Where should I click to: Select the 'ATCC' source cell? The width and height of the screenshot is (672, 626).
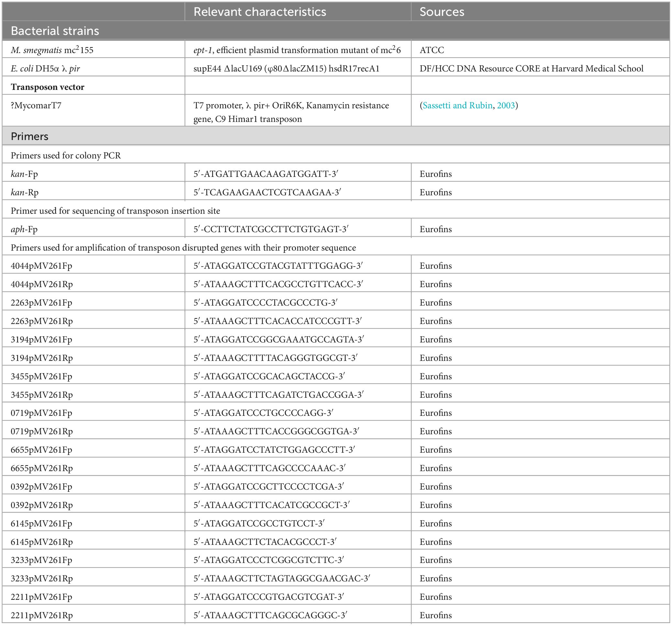(x=432, y=50)
